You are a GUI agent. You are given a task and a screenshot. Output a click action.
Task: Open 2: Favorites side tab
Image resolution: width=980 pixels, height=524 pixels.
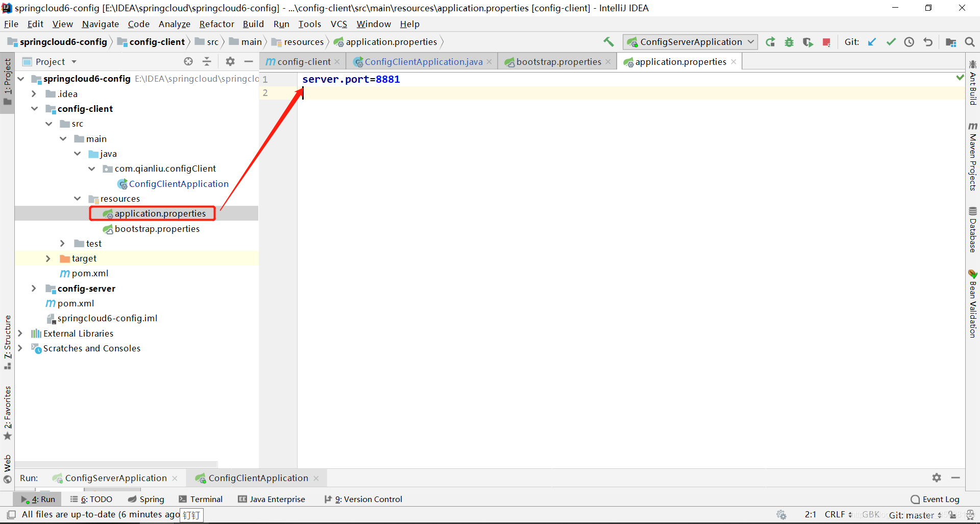pyautogui.click(x=7, y=413)
